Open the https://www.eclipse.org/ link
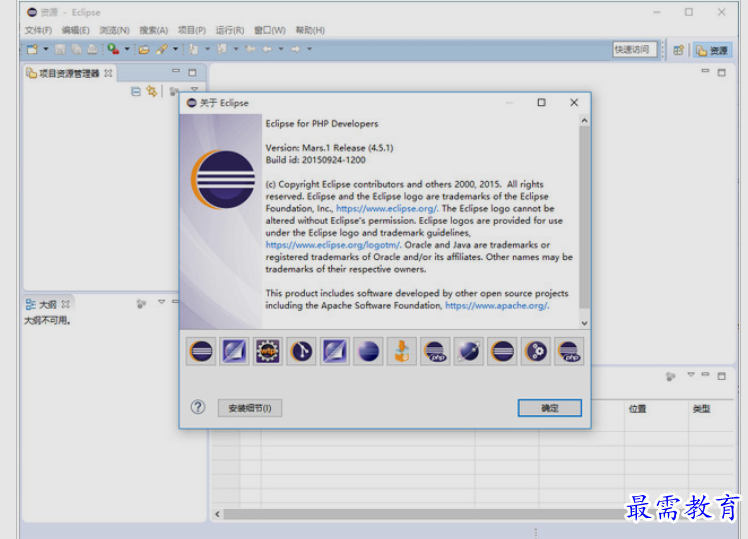 click(x=387, y=208)
